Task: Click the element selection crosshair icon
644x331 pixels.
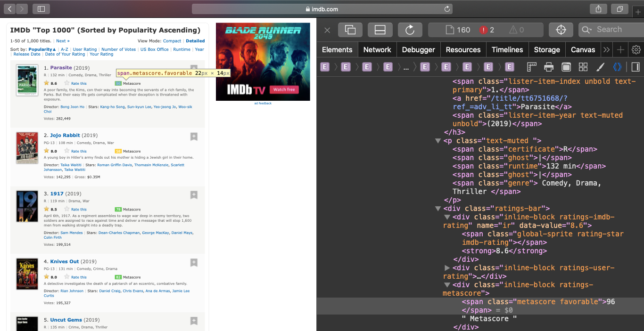Action: (x=561, y=30)
